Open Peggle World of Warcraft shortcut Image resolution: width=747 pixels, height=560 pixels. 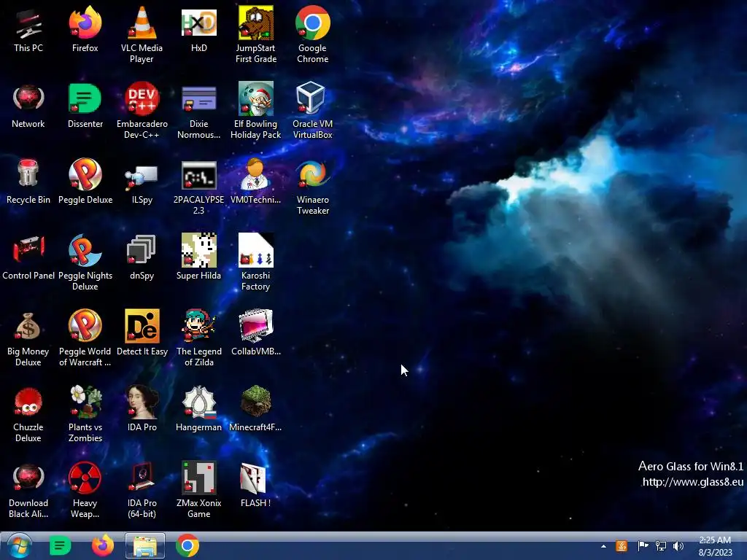tap(85, 338)
